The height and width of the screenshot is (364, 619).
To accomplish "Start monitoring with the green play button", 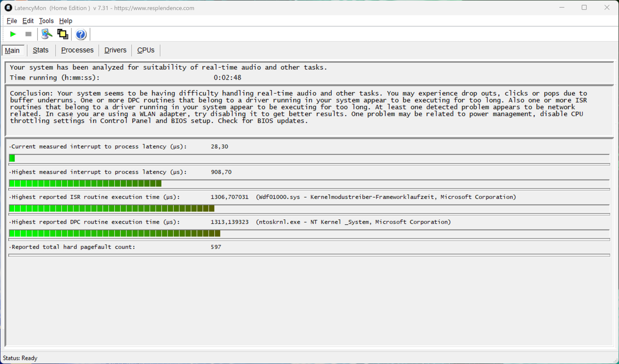I will pyautogui.click(x=13, y=34).
